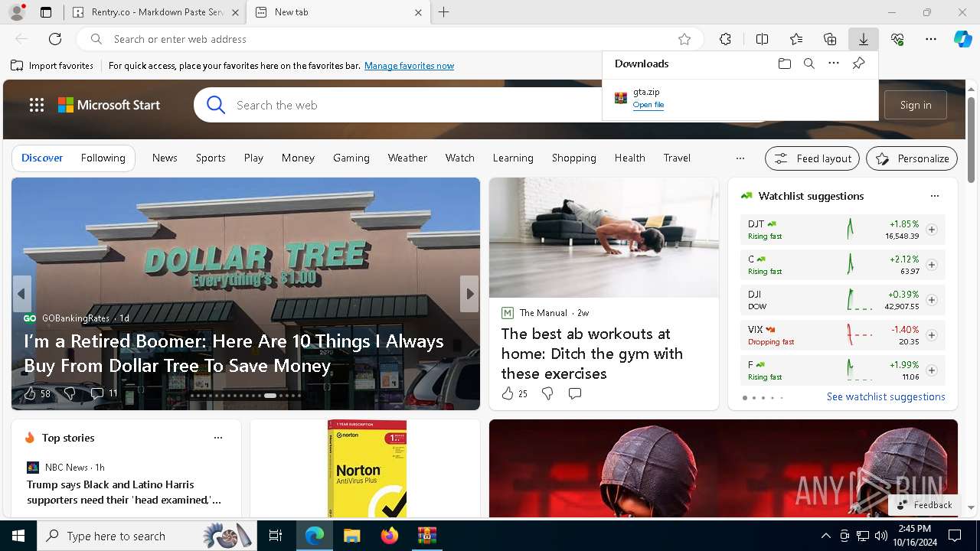Screen dimensions: 980x551
Task: Open the Extensions puzzle icon
Action: coord(726,39)
